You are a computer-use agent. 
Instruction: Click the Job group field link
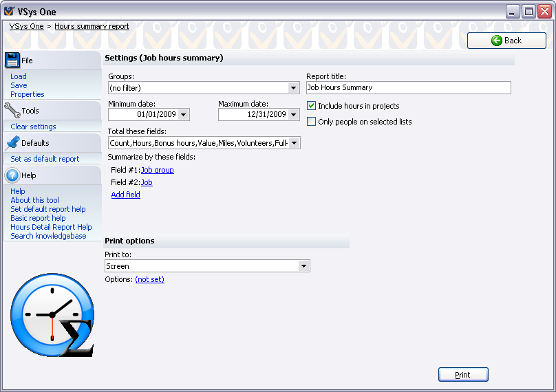coord(158,170)
